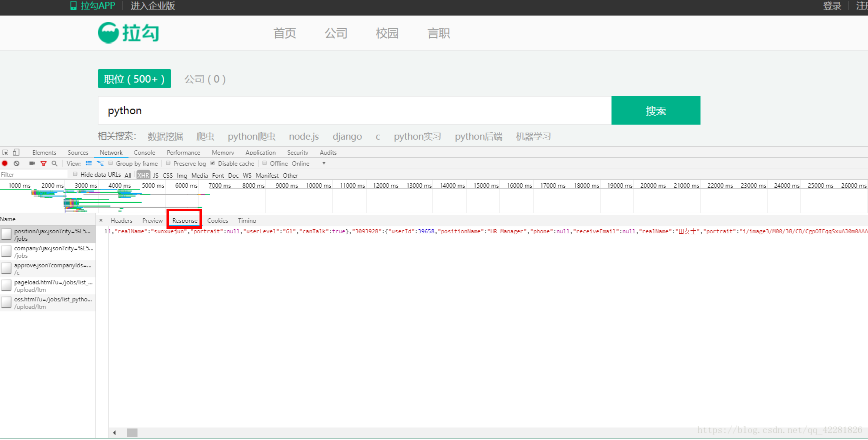
Task: Filter requests by Media
Action: pyautogui.click(x=199, y=176)
